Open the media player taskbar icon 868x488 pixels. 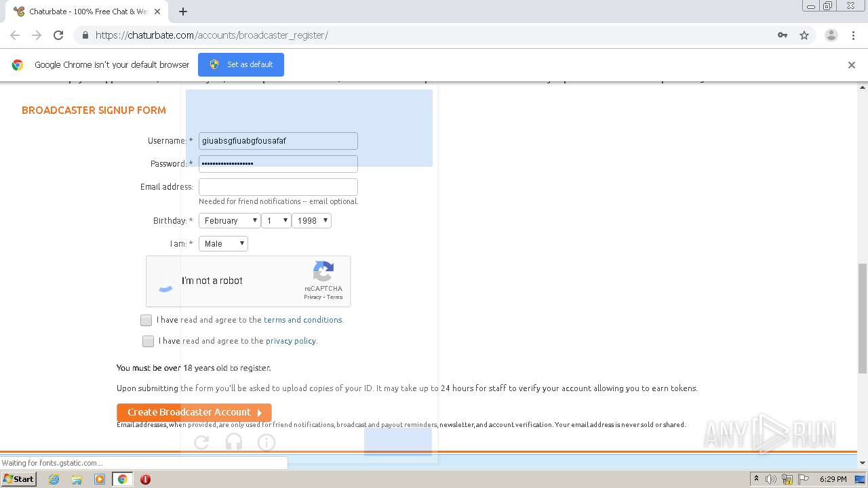coord(100,479)
